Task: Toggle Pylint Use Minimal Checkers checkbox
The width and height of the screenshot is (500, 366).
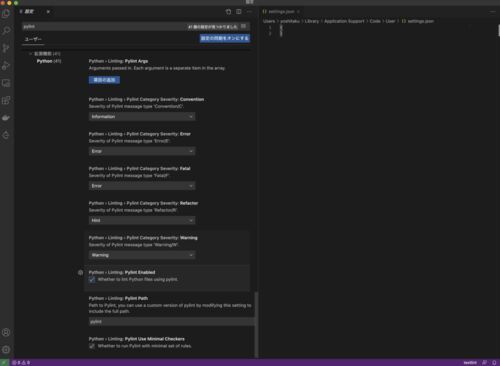Action: [92, 346]
